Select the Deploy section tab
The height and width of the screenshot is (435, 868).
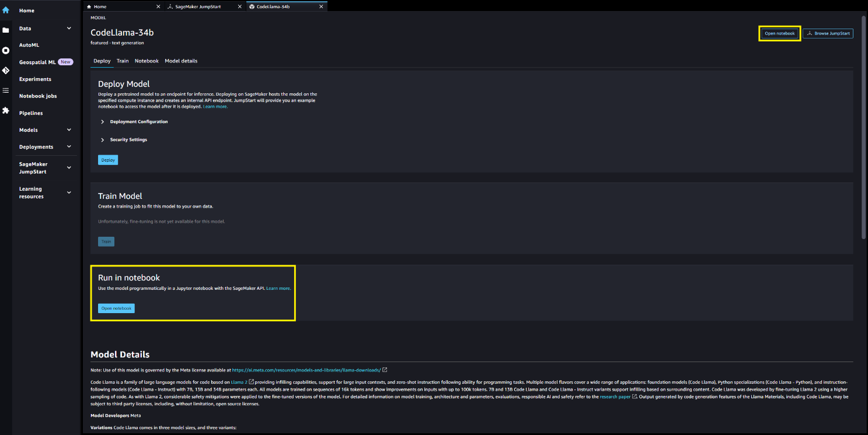102,61
